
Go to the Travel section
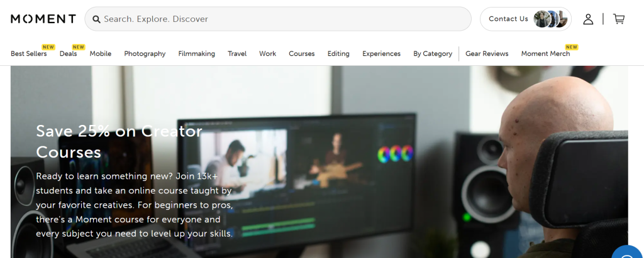237,54
